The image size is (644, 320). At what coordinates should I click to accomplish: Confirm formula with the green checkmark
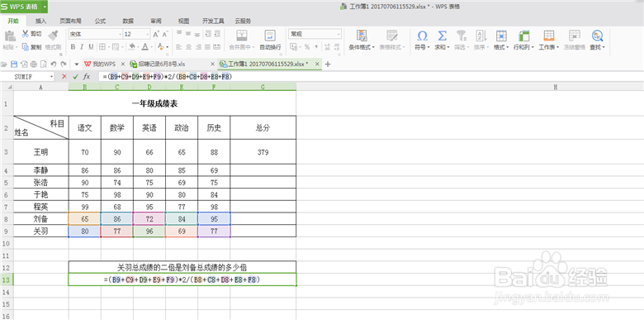[75, 77]
